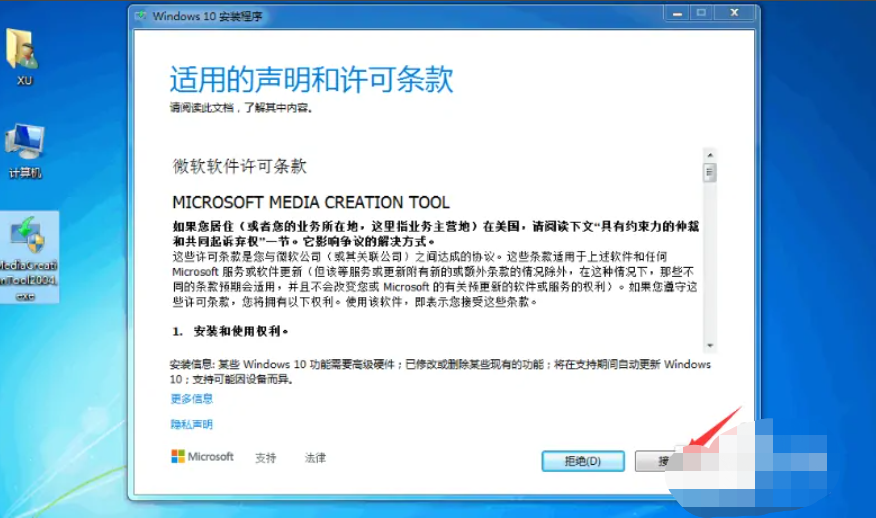
Task: Open the 法律 legal link
Action: pyautogui.click(x=315, y=458)
